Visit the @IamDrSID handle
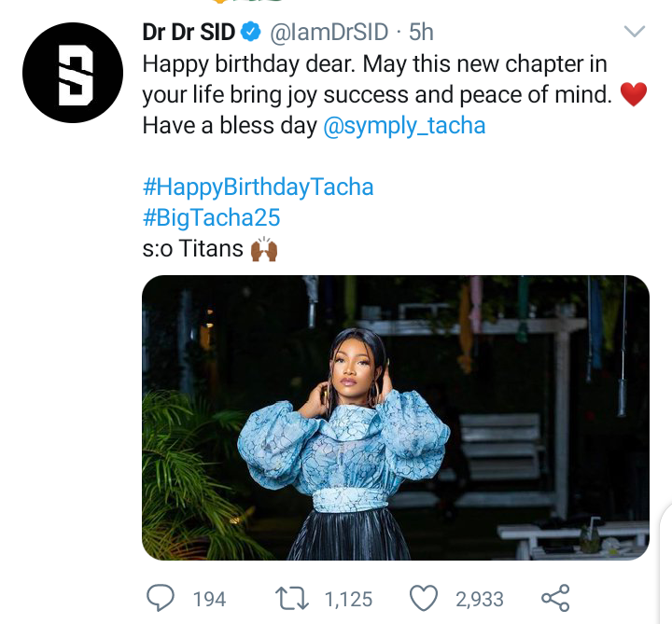672x624 pixels. click(x=328, y=34)
